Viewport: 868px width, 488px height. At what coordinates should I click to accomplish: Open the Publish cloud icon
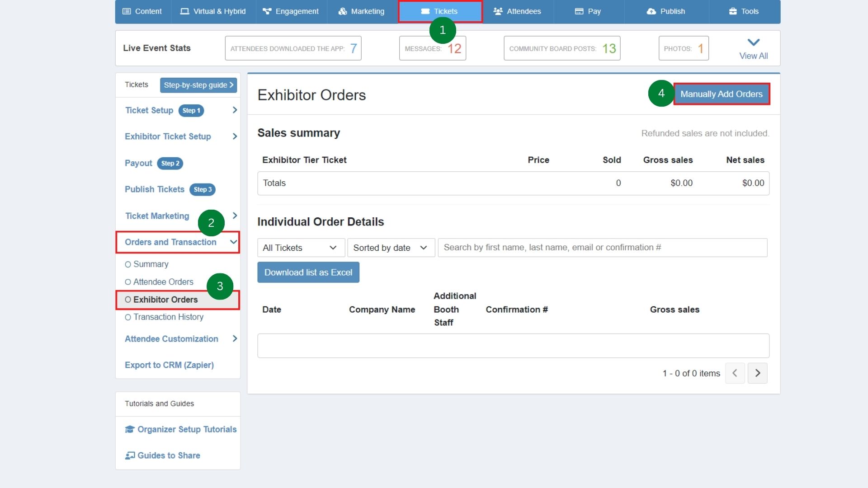click(651, 11)
